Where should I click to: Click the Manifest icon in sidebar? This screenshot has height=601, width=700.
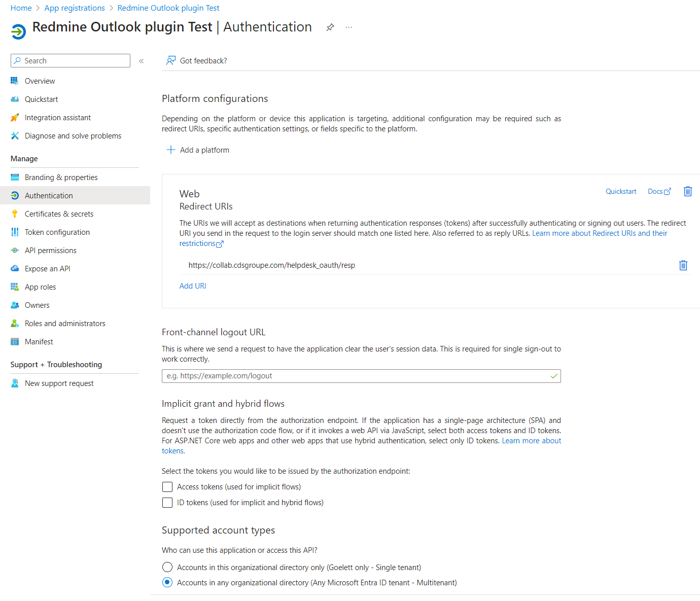(15, 342)
